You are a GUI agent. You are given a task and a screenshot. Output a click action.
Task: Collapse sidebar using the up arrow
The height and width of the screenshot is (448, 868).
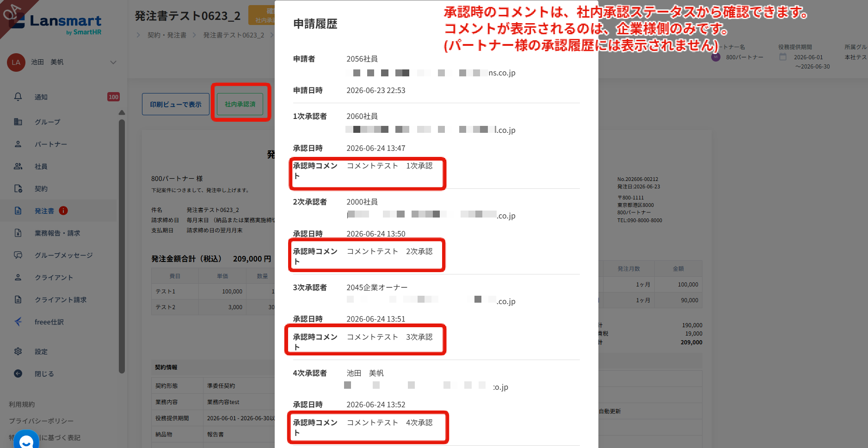pos(122,112)
